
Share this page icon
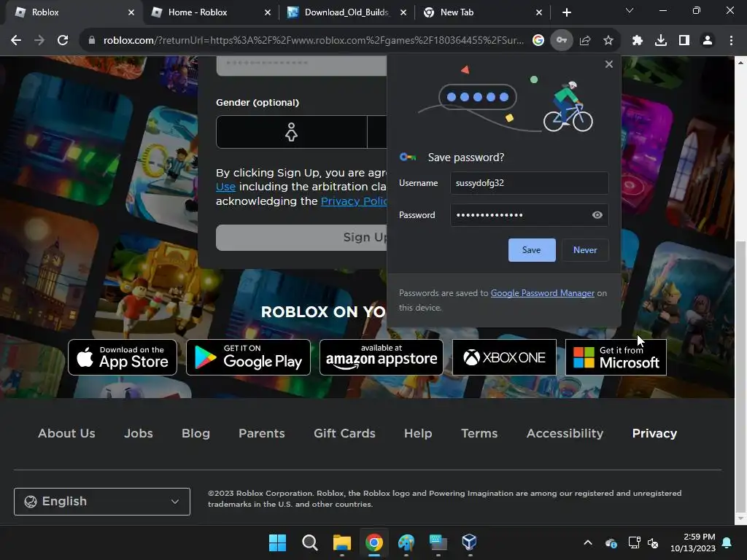(585, 41)
